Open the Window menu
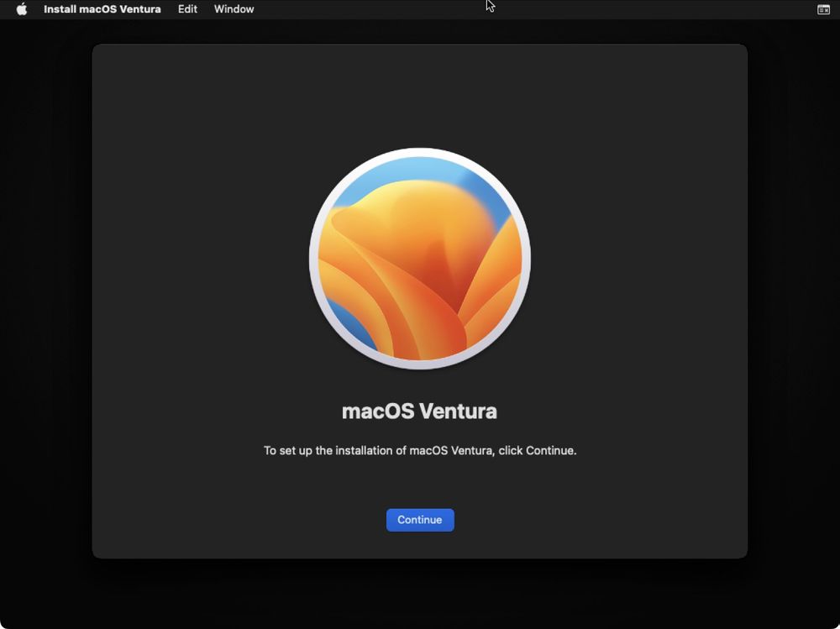The width and height of the screenshot is (840, 629). (234, 9)
